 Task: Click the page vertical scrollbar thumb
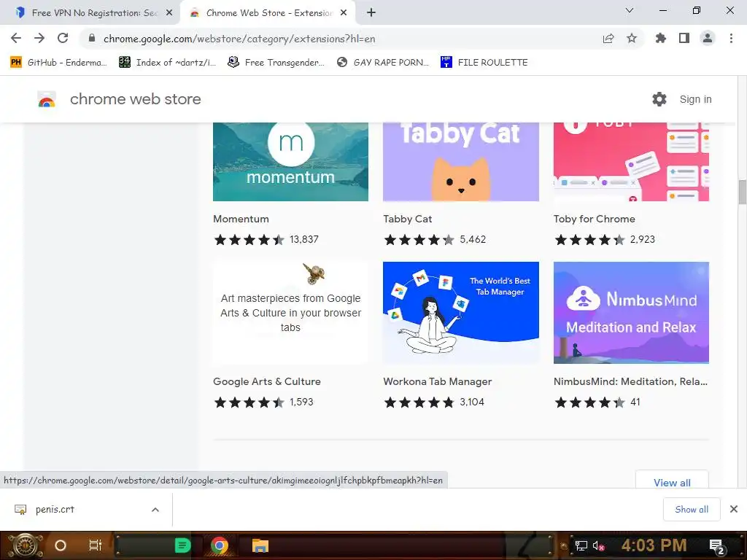tap(742, 192)
